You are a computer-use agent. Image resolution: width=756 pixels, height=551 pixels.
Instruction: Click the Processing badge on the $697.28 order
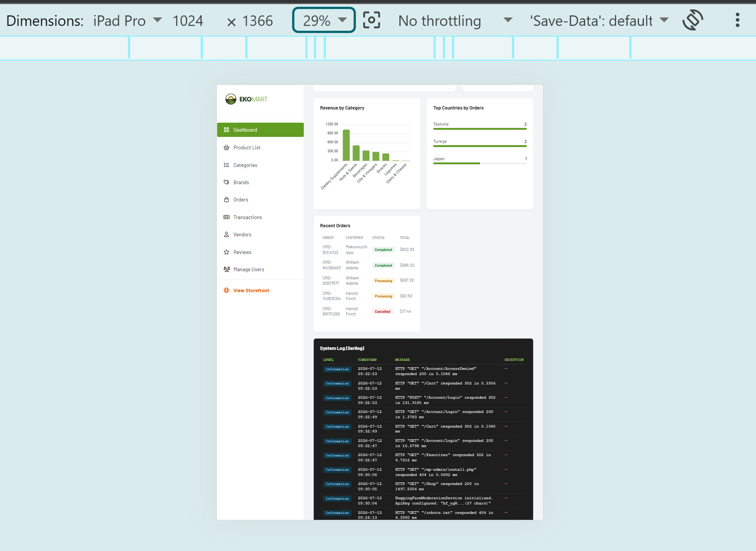[383, 281]
